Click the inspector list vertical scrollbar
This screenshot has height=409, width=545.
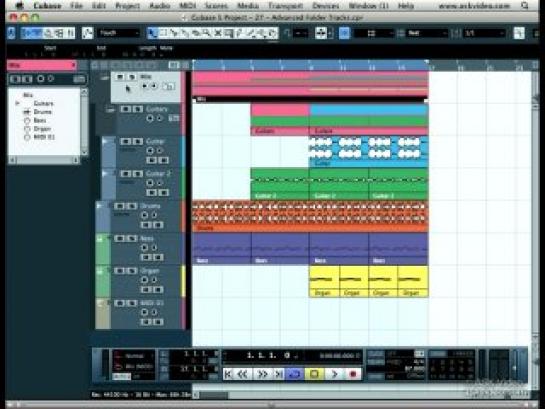point(84,122)
